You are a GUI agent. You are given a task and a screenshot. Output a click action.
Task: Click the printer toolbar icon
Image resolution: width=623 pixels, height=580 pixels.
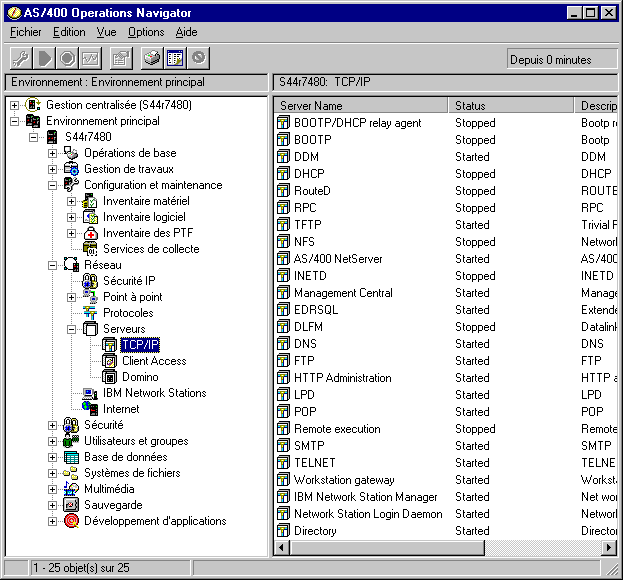152,59
